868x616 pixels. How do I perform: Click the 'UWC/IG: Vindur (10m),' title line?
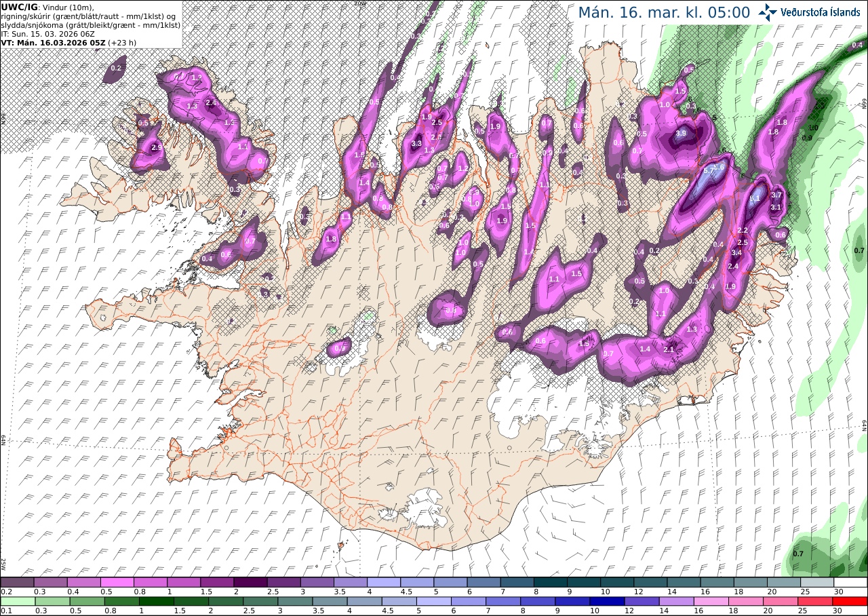[49, 7]
